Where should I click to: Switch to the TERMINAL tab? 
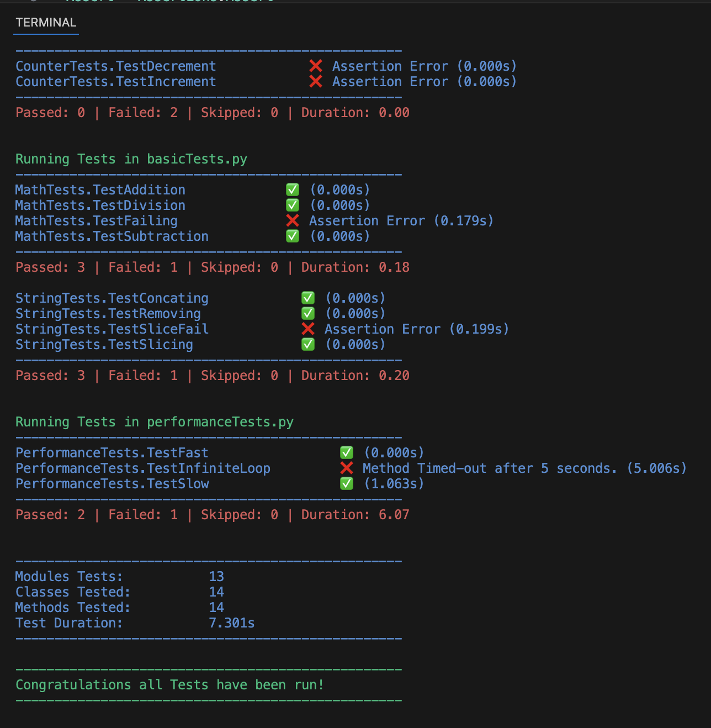(46, 23)
